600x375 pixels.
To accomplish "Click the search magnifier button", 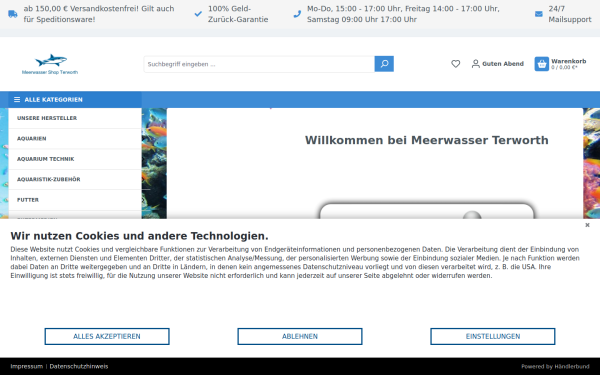I will tap(384, 64).
